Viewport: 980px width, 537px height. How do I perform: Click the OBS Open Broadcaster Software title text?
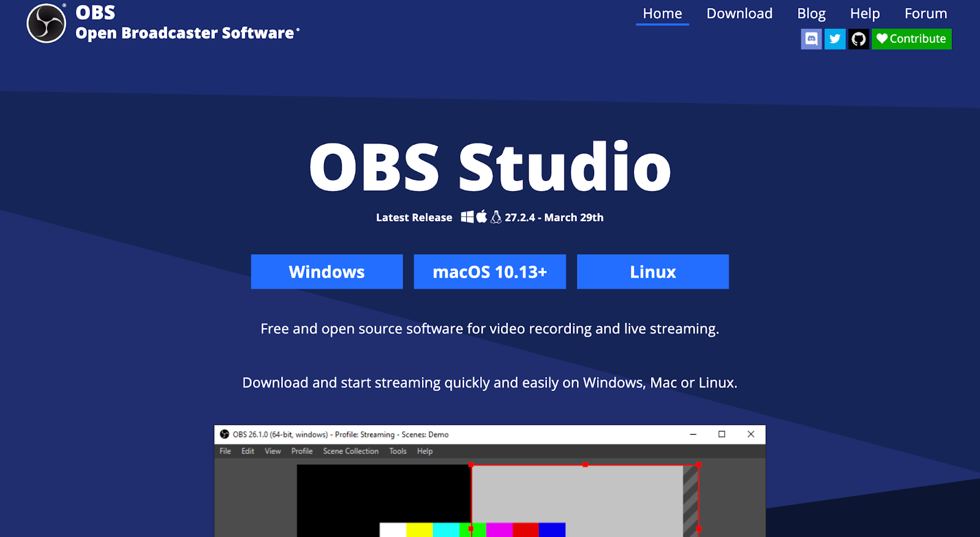pyautogui.click(x=187, y=23)
